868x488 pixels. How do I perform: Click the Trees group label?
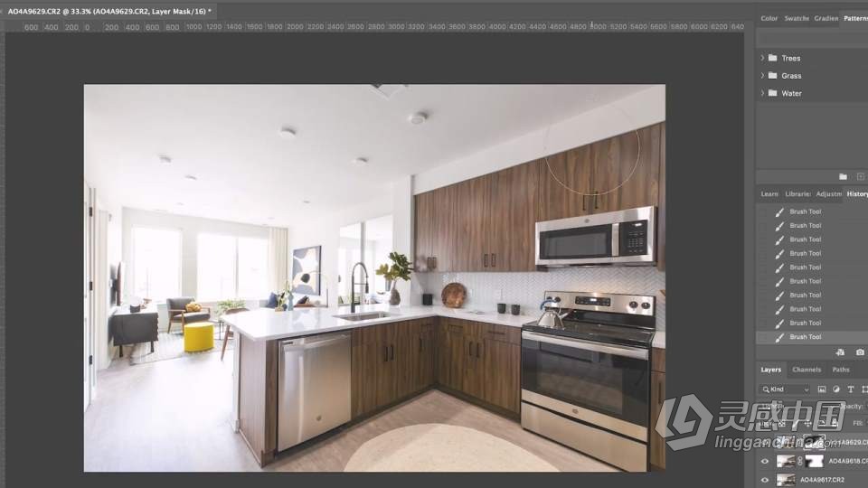791,58
